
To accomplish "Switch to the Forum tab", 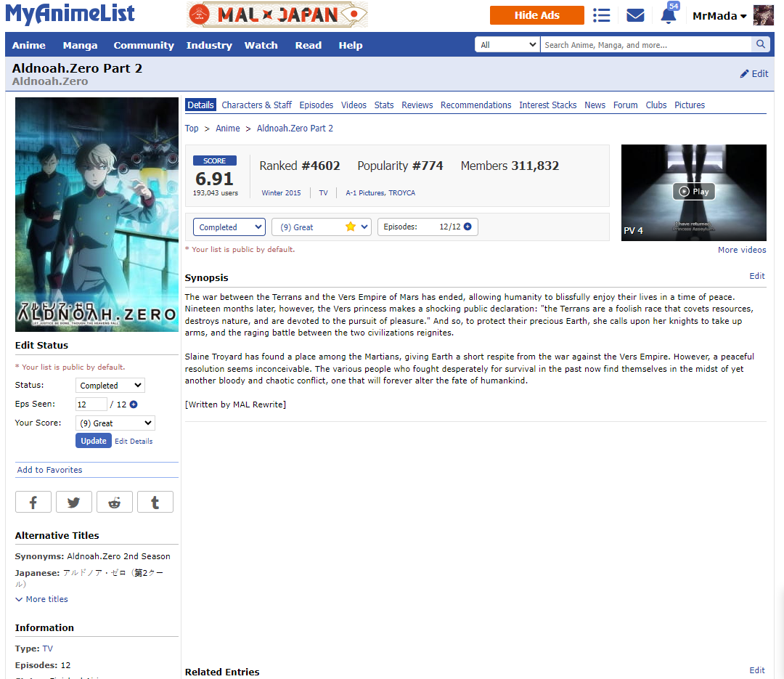I will pos(625,105).
